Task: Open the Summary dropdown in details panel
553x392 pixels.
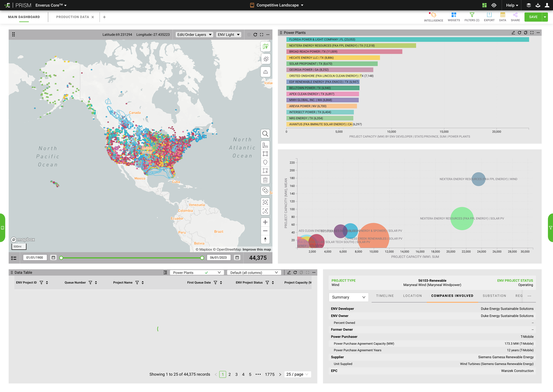Action: pos(349,297)
